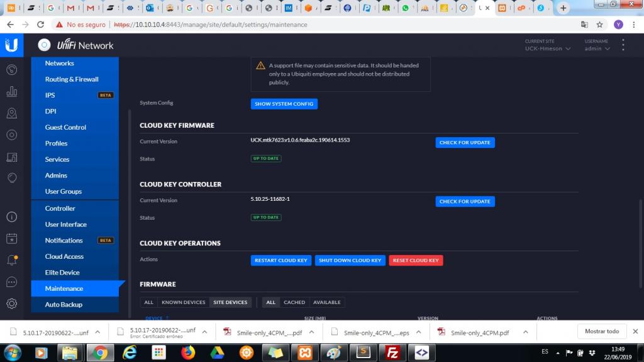Select Maintenance in settings menu

click(75, 288)
